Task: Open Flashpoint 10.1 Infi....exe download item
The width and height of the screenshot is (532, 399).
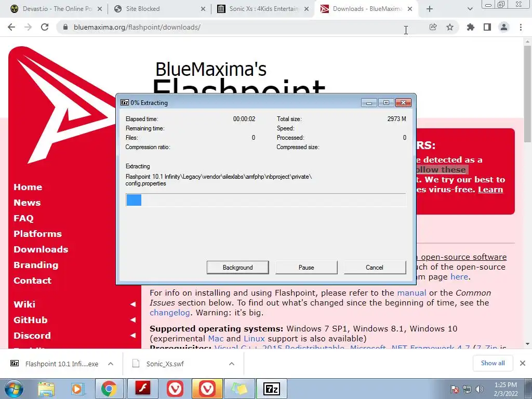Action: pos(62,364)
